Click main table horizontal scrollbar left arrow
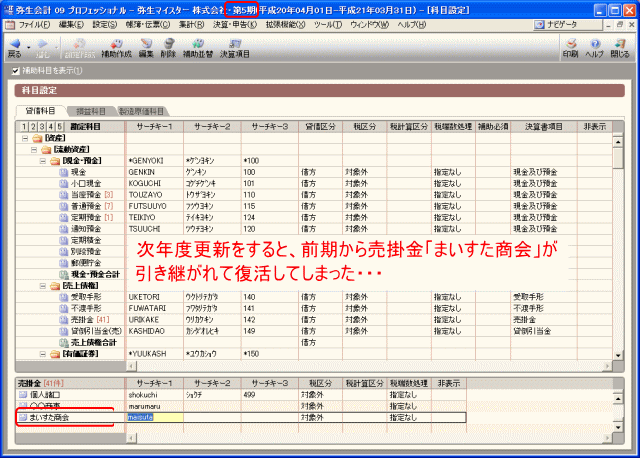The image size is (640, 458). pyautogui.click(x=131, y=366)
